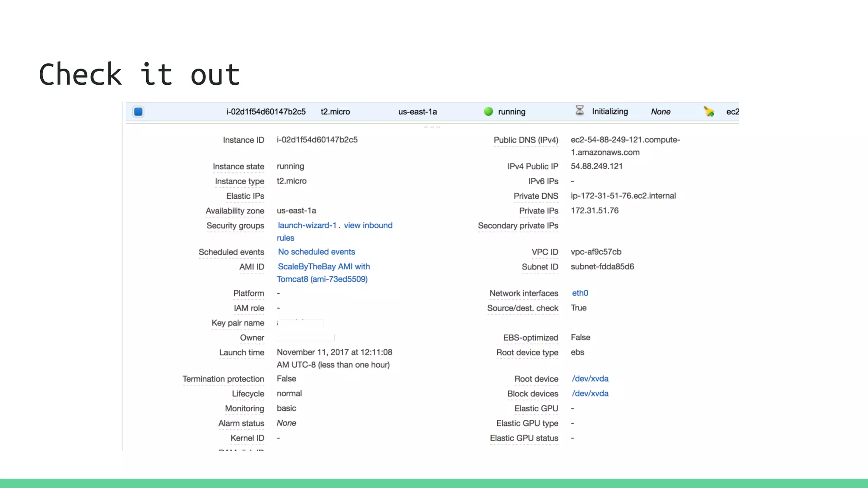Click the VPC ID value vpc-af9c57cb
The height and width of the screenshot is (488, 868).
[595, 252]
